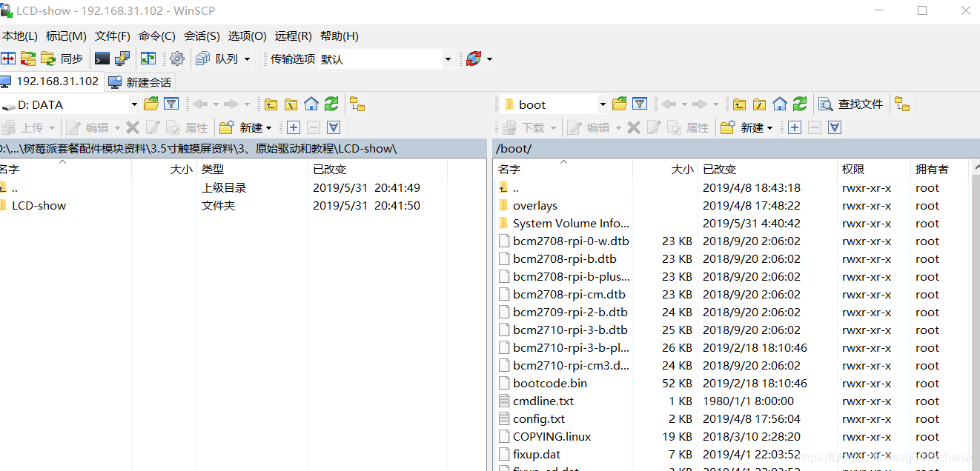Select file bcm2708-rpi-0-w.dtb
980x471 pixels.
click(571, 241)
